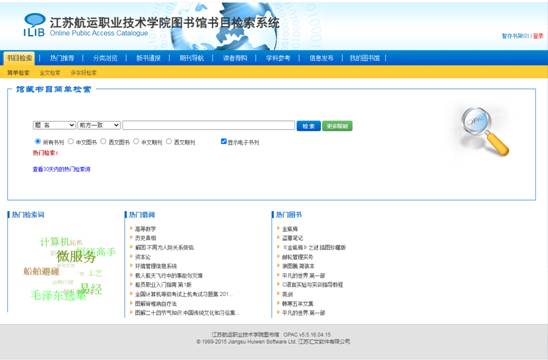Open 《金瓶梅》之谜 插图珍藏版 book entry
The image size is (548, 360).
(314, 247)
